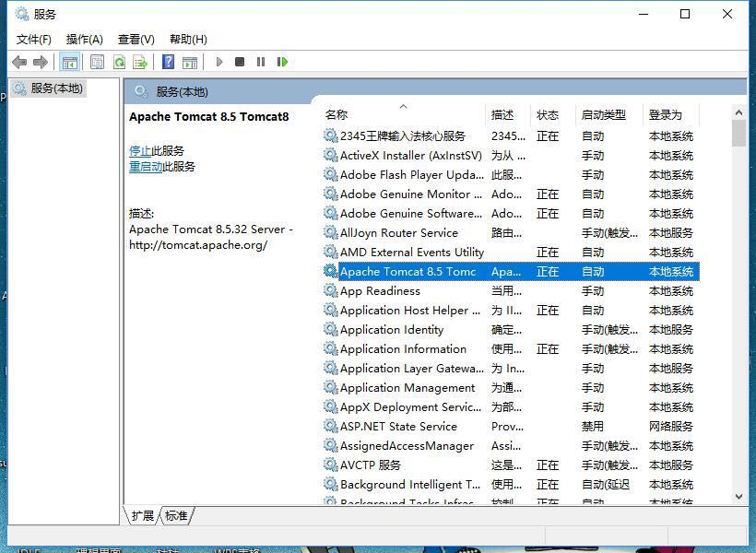This screenshot has height=553, width=756.
Task: Click 网络服务 logon cell of ASP.NET
Action: (x=671, y=426)
